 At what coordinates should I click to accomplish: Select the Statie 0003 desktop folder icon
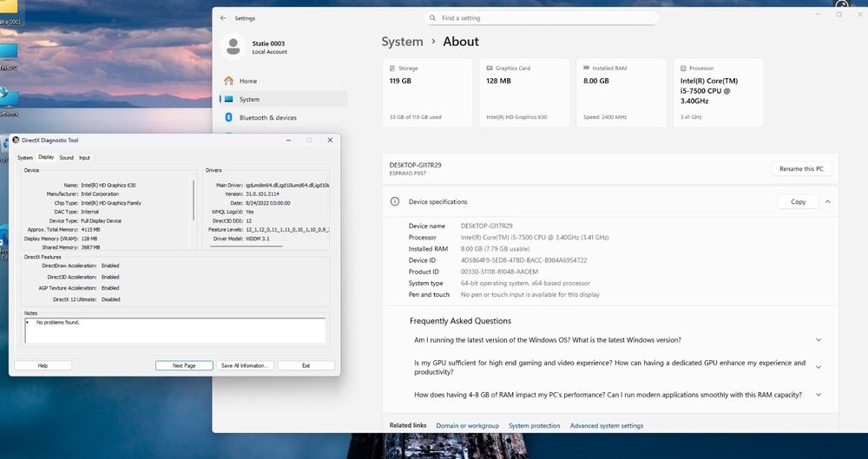(10, 11)
